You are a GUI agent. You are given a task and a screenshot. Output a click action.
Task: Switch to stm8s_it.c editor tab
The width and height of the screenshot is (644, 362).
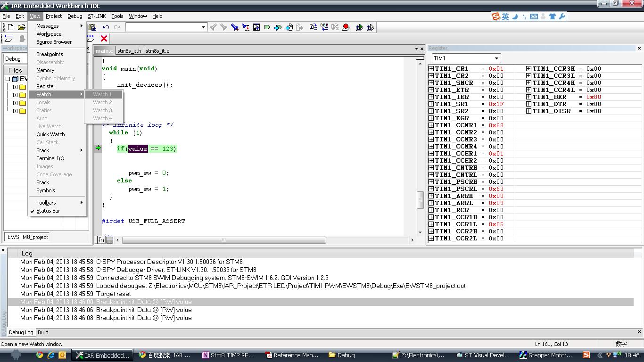click(157, 51)
